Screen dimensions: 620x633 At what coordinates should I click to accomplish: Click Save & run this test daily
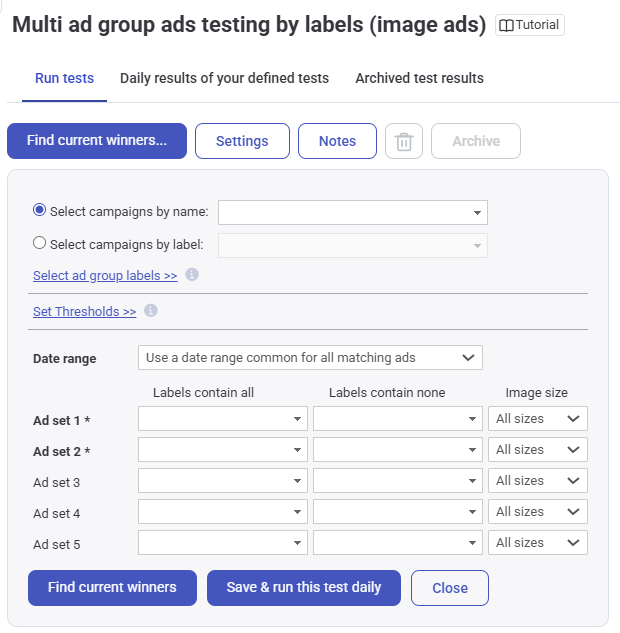click(x=304, y=588)
